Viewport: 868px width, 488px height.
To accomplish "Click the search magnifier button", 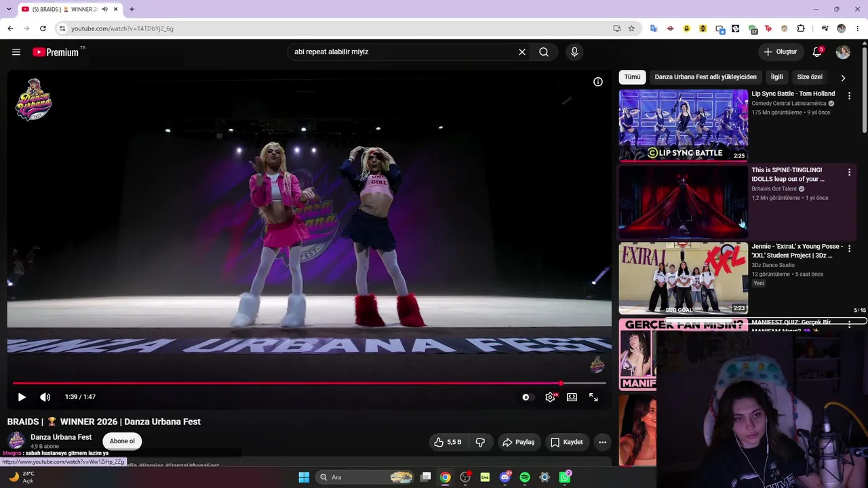I will (544, 52).
